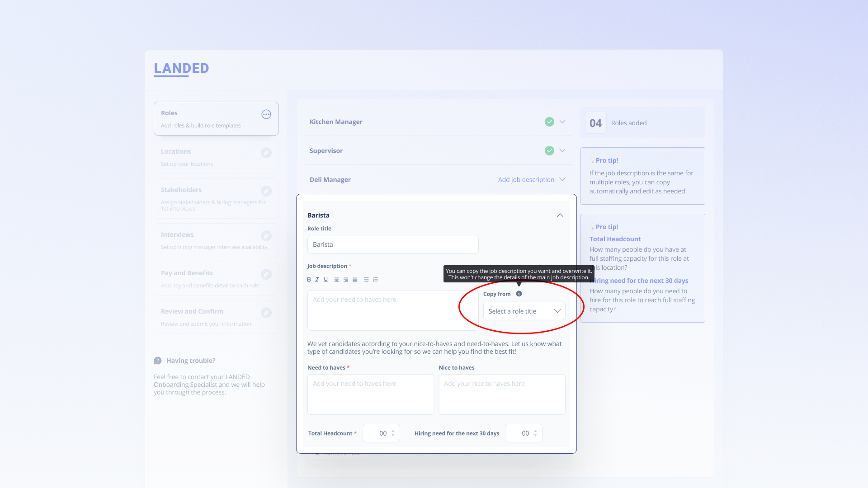868x488 pixels.
Task: Click the Total Headcount number field
Action: [381, 433]
